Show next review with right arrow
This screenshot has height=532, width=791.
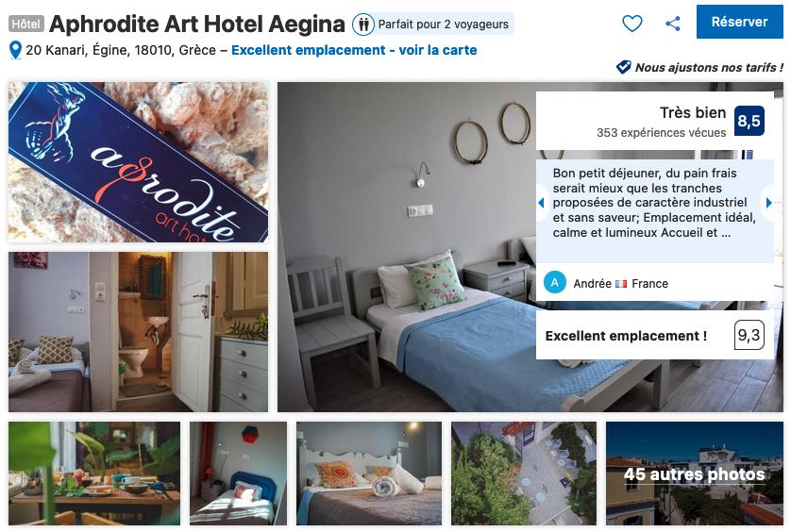point(768,203)
